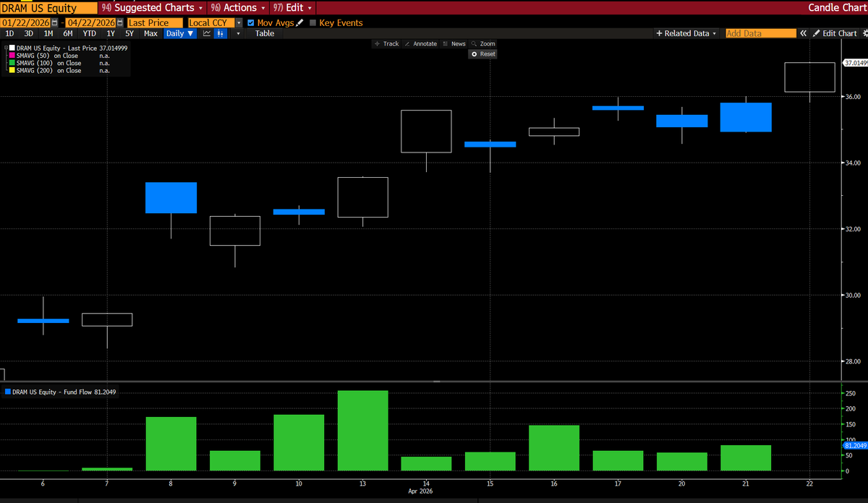Switch to Table view
This screenshot has width=868, height=503.
click(265, 33)
